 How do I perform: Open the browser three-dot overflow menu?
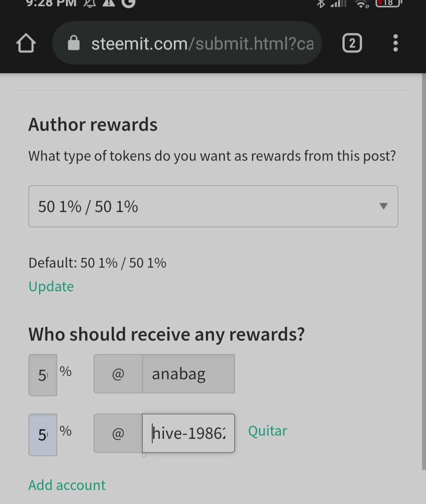click(x=396, y=43)
